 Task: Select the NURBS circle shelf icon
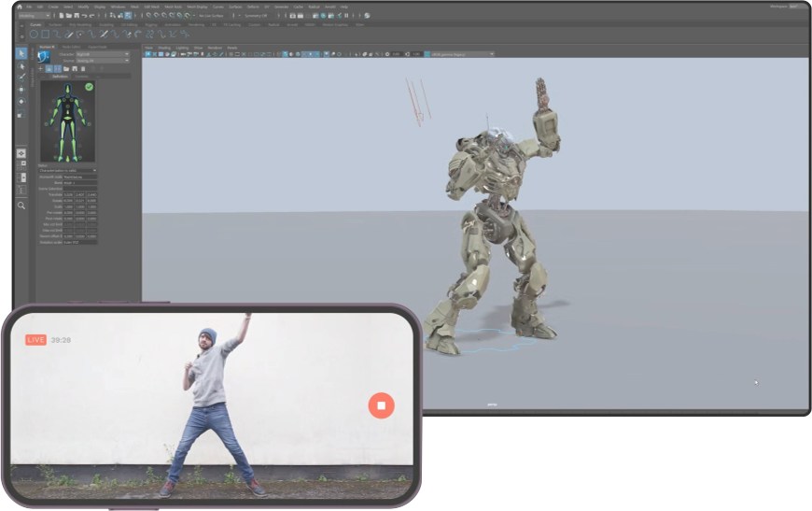(34, 35)
